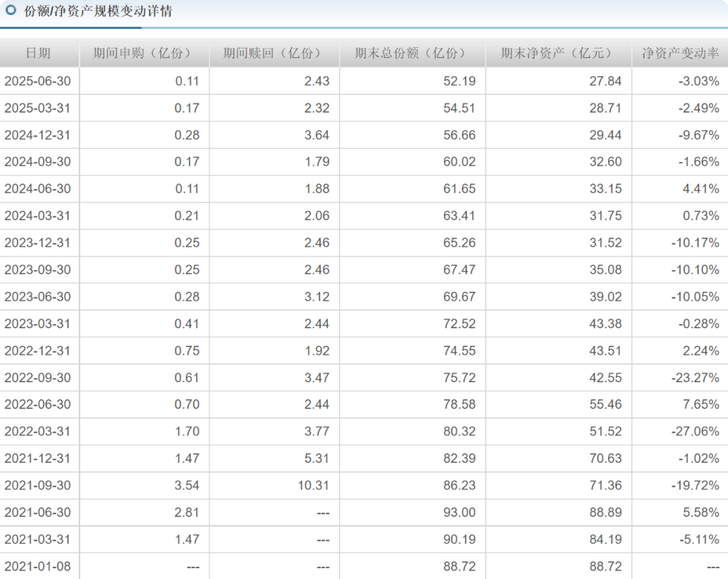Screen dimensions: 728x579
Task: Click the 93.00 total shares cell
Action: point(460,512)
